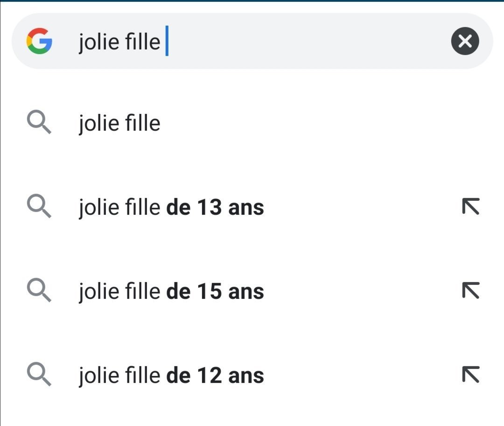Insert 'de 12 ans' suggestion using arrow icon
The width and height of the screenshot is (504, 426).
[x=470, y=375]
